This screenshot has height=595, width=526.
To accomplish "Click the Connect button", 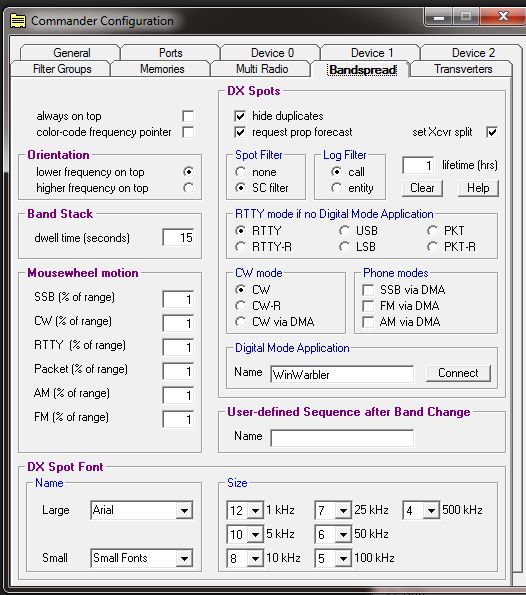I will (458, 373).
